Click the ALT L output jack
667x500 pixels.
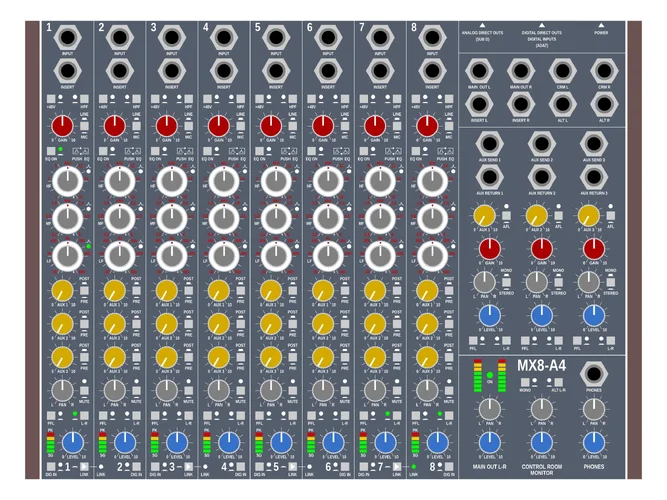pos(562,105)
